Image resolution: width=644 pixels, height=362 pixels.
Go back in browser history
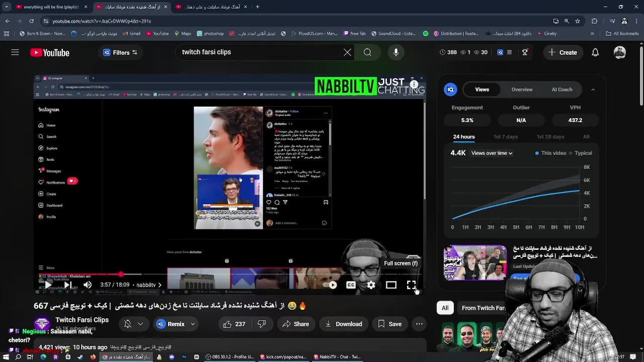[x=7, y=21]
